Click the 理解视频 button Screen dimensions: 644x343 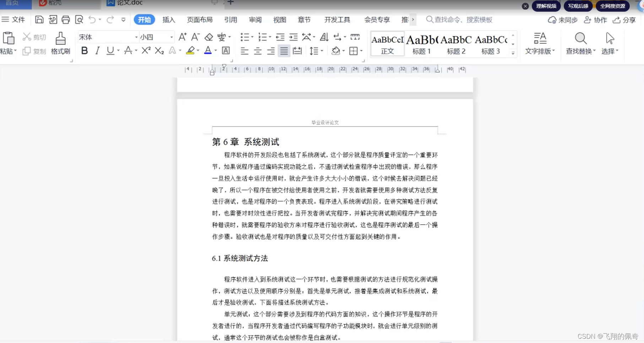pos(546,6)
